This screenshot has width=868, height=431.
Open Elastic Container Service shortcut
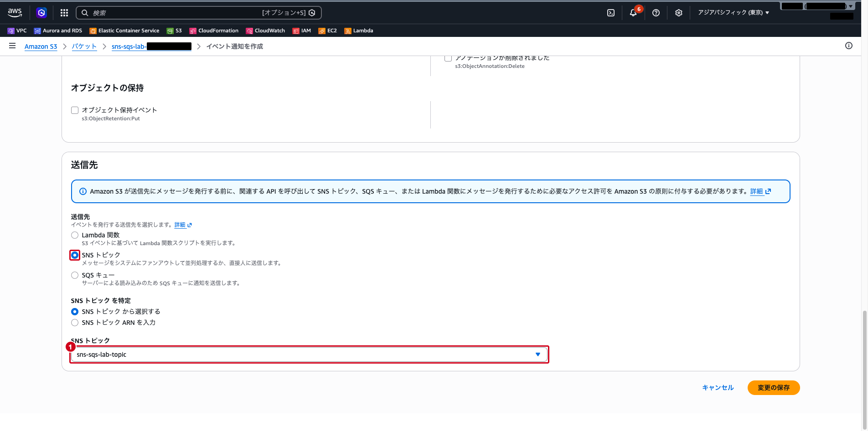click(124, 31)
